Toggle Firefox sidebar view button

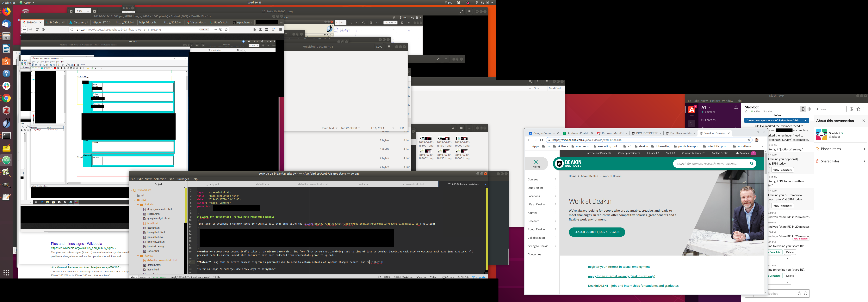(x=260, y=30)
